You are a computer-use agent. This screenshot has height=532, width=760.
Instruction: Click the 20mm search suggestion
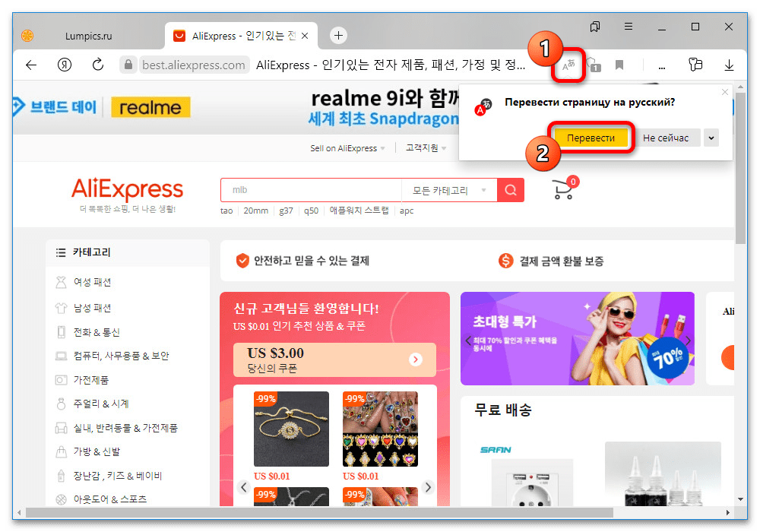click(255, 211)
